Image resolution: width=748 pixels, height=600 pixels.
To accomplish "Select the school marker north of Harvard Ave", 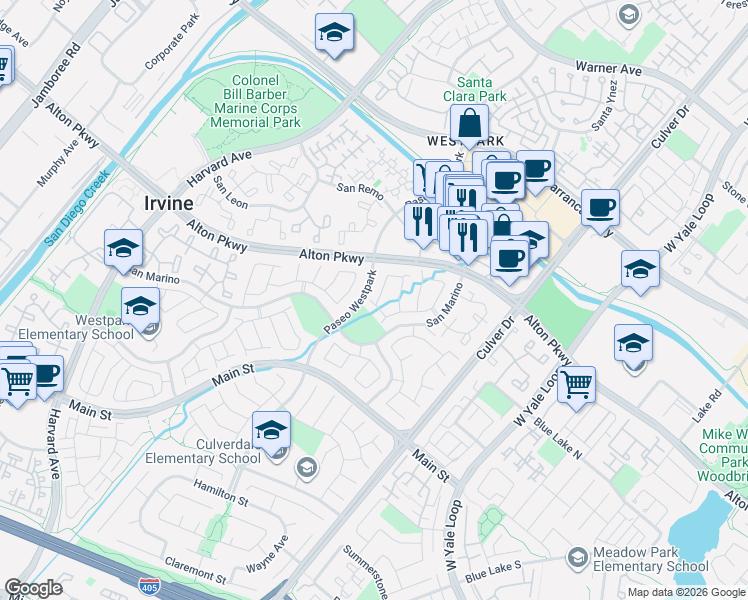I will tap(334, 35).
